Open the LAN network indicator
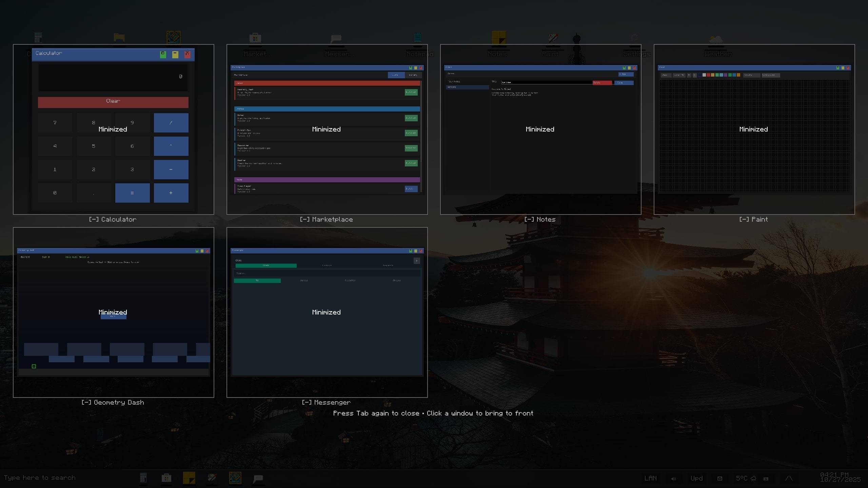Screen dimensions: 868x488 pyautogui.click(x=650, y=478)
